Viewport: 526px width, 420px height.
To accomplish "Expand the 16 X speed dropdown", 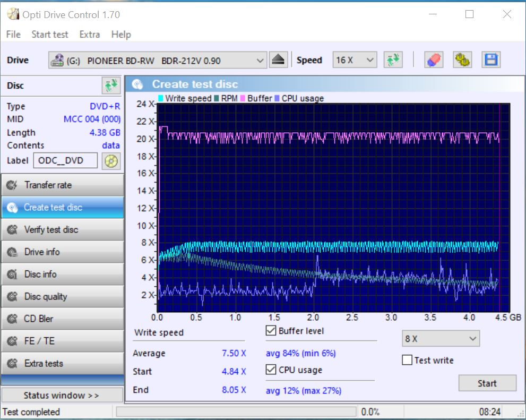I will 355,61.
